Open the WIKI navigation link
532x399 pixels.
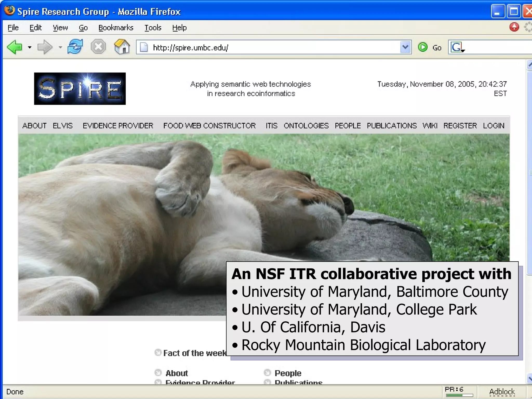(x=430, y=126)
